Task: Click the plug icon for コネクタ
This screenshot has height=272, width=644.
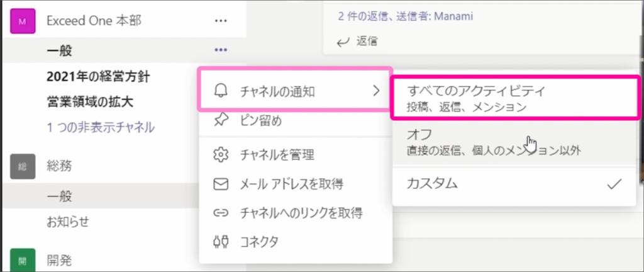Action: pyautogui.click(x=221, y=242)
